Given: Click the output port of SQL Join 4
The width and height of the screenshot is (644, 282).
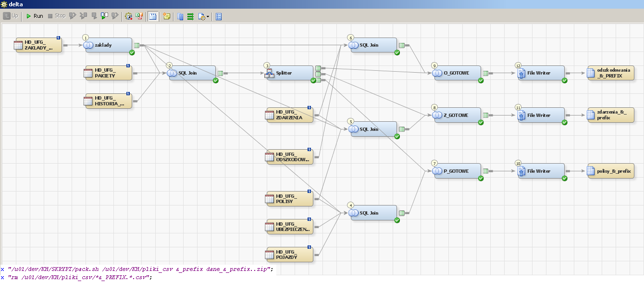Looking at the screenshot, I should pyautogui.click(x=402, y=213).
